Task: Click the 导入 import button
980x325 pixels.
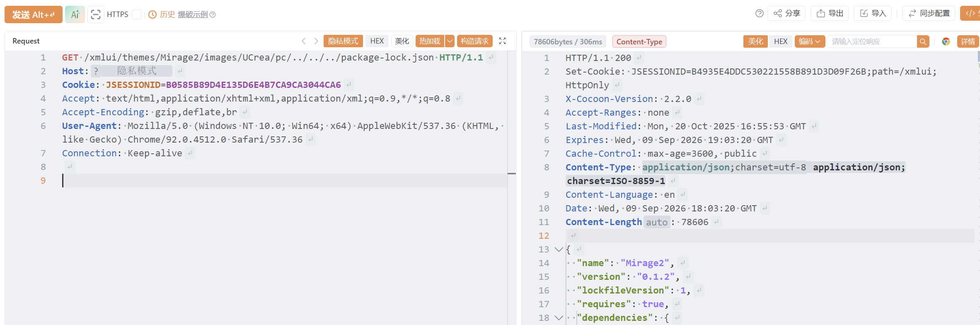Action: click(x=873, y=13)
